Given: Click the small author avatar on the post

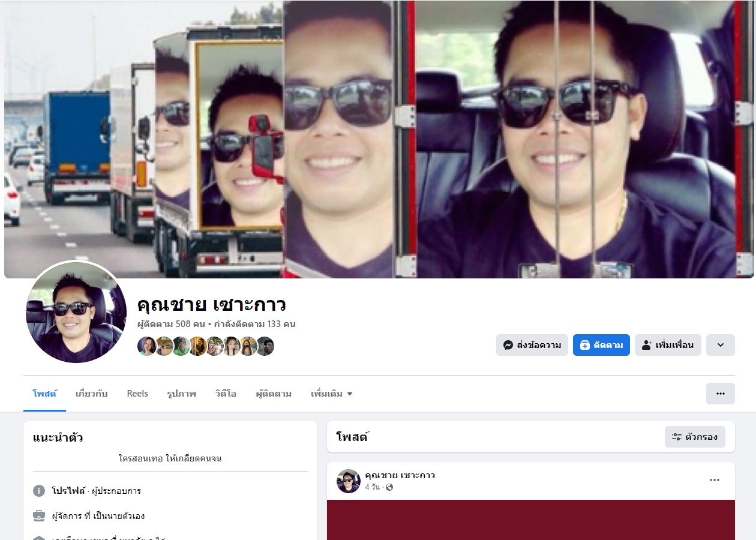Looking at the screenshot, I should (349, 481).
